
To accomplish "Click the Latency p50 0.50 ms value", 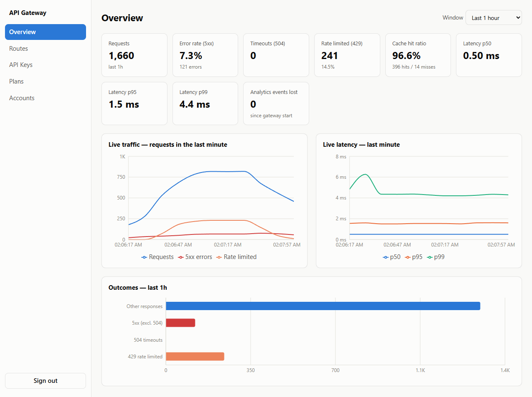I will [x=481, y=56].
